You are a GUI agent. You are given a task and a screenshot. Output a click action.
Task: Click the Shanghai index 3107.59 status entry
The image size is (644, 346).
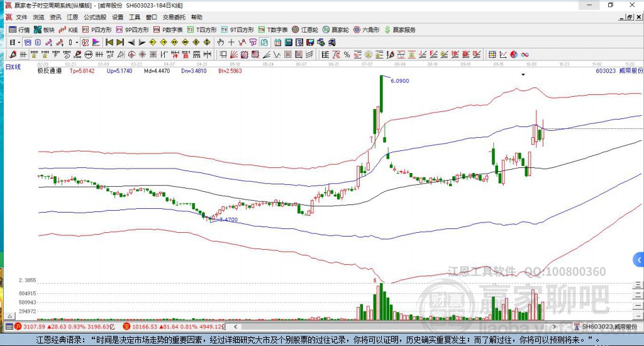[65, 326]
